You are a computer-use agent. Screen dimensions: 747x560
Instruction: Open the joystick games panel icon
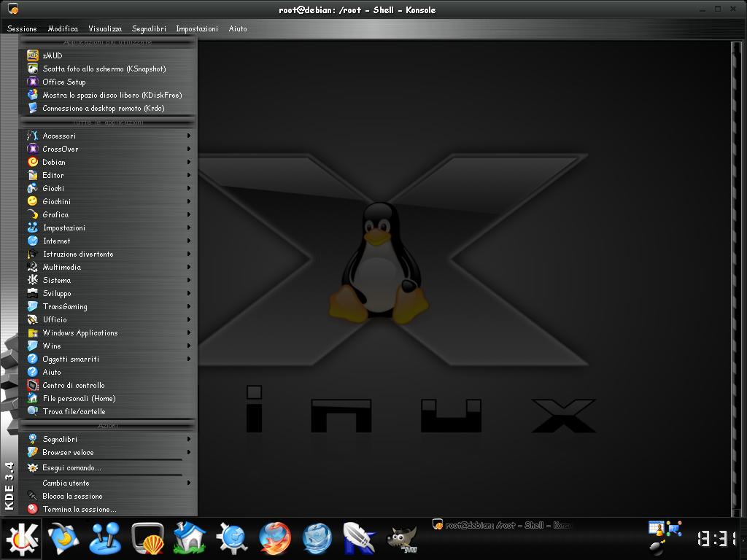tap(105, 539)
